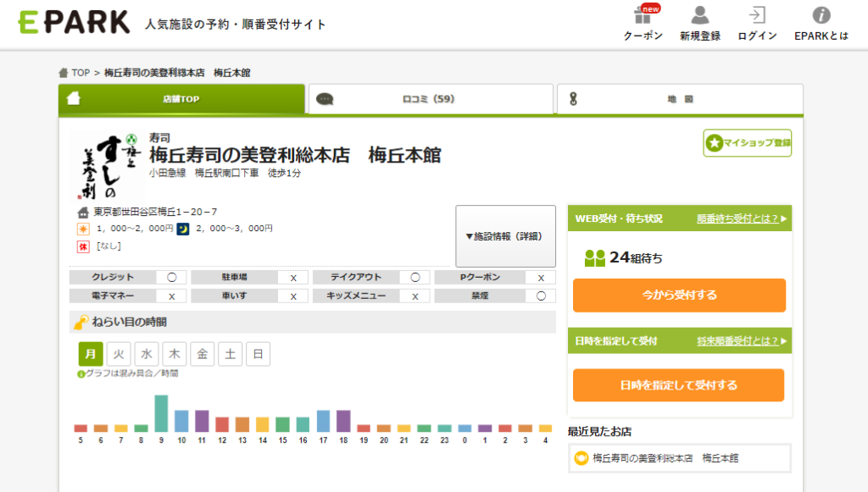The height and width of the screenshot is (492, 868).
Task: Click the home icon beside TOP breadcrumb
Action: [63, 73]
